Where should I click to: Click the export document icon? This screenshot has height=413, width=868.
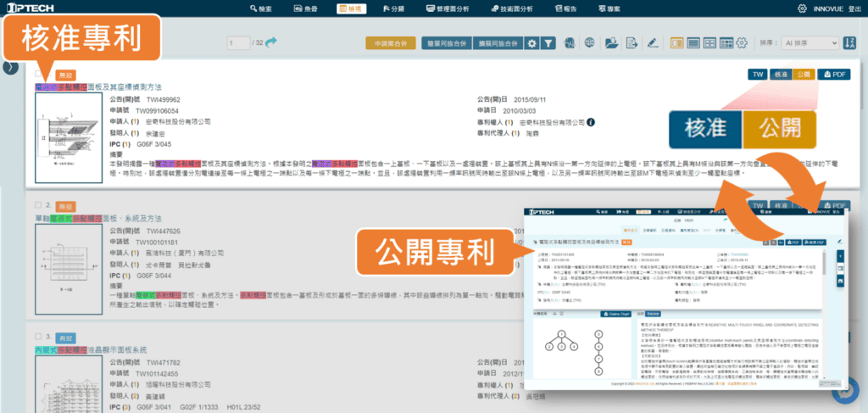point(632,43)
